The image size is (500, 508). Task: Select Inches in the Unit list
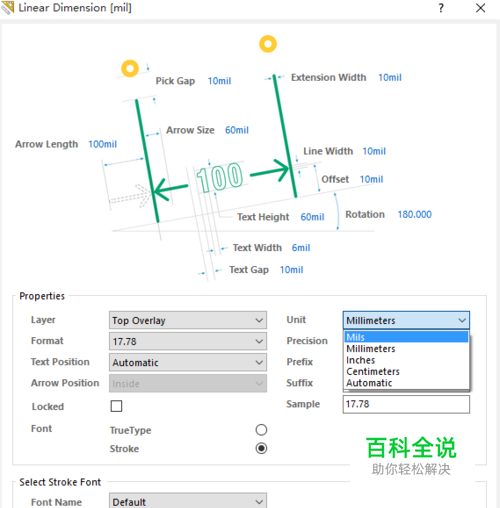point(406,360)
